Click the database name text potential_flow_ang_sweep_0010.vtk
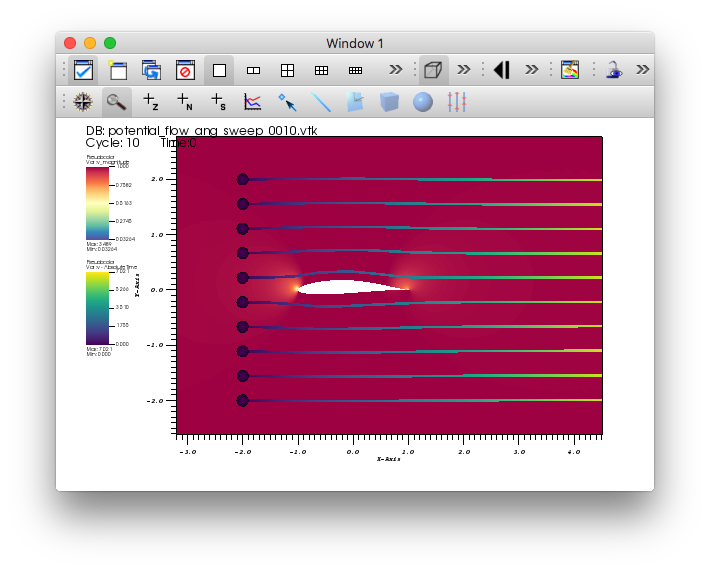The image size is (710, 571). click(x=212, y=130)
